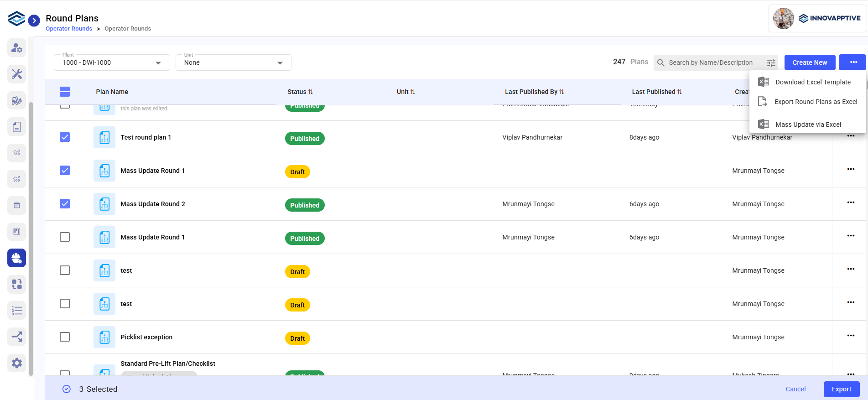The width and height of the screenshot is (868, 400).
Task: Click the settings gear icon in sidebar
Action: (x=17, y=363)
